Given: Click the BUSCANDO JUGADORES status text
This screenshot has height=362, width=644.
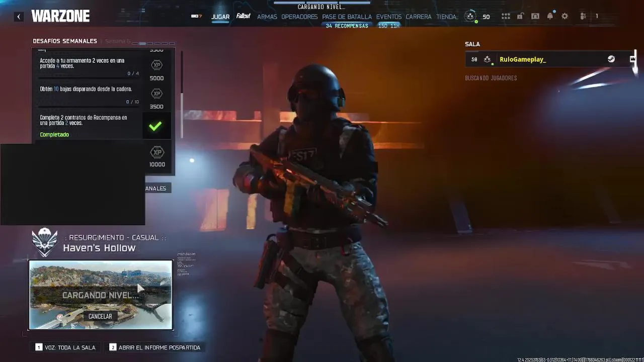Looking at the screenshot, I should 491,78.
